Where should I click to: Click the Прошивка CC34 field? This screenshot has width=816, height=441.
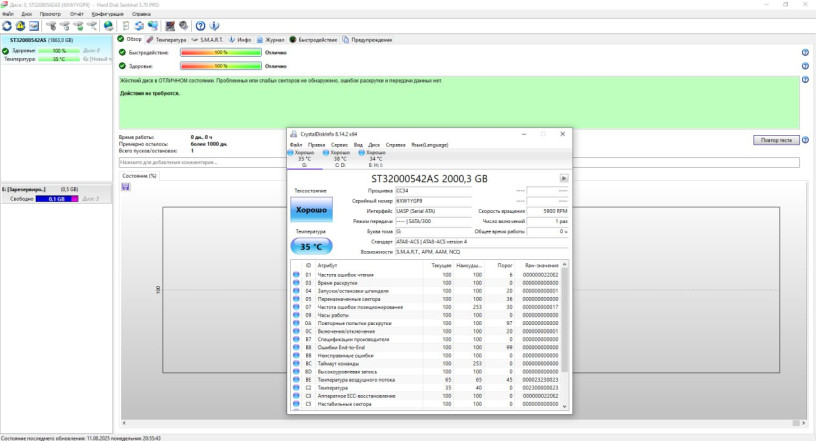click(x=433, y=191)
